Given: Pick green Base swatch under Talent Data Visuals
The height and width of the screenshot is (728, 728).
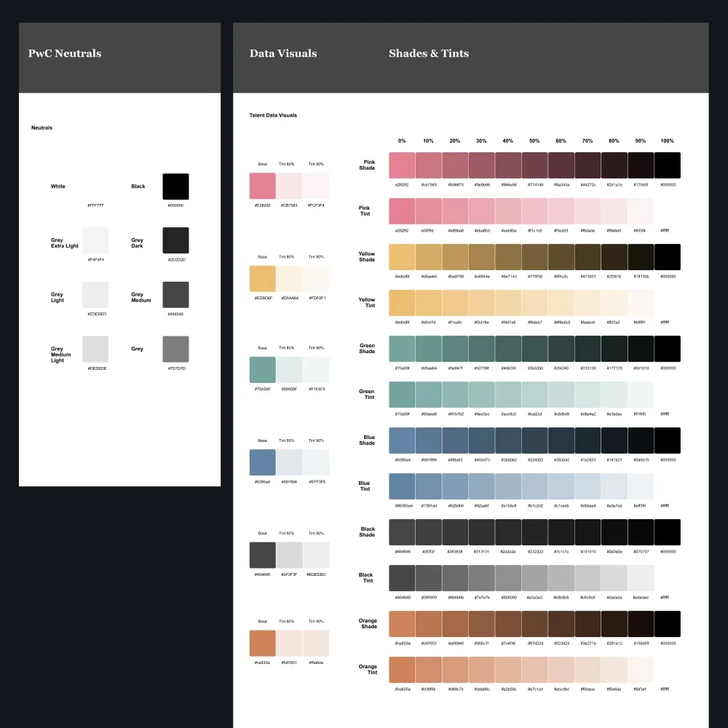Looking at the screenshot, I should point(263,370).
